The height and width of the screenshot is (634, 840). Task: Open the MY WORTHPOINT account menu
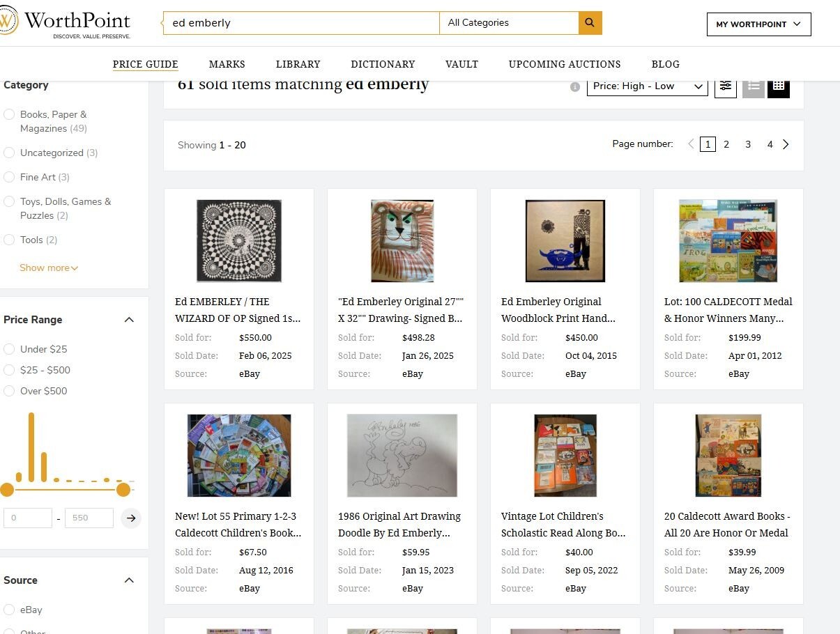point(759,24)
